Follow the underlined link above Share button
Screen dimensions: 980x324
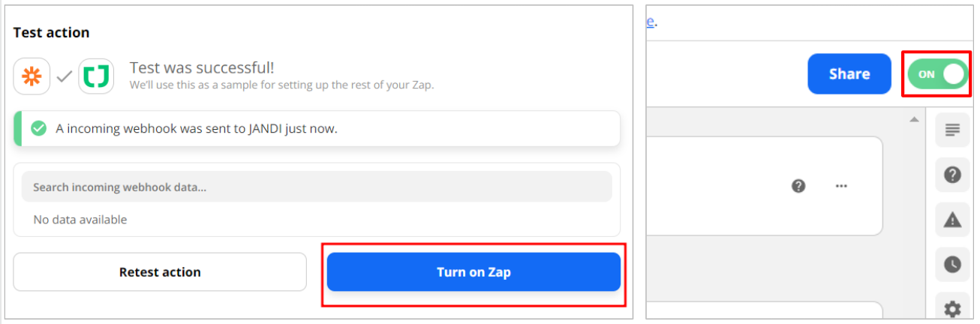pos(651,21)
